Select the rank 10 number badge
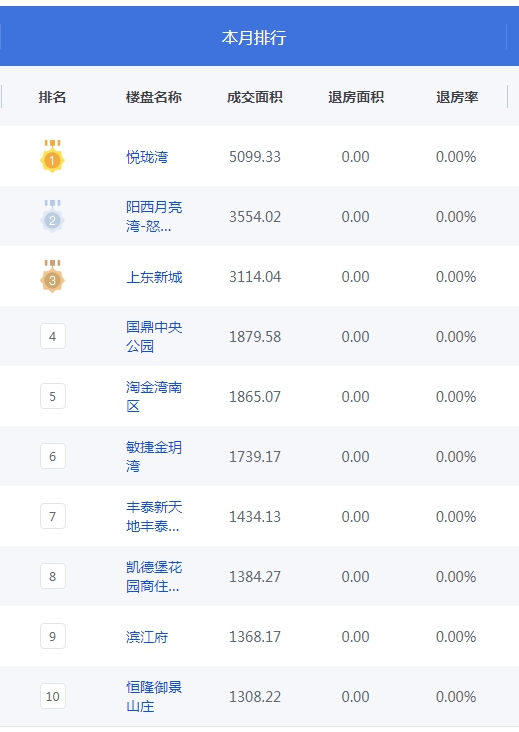 [x=53, y=697]
